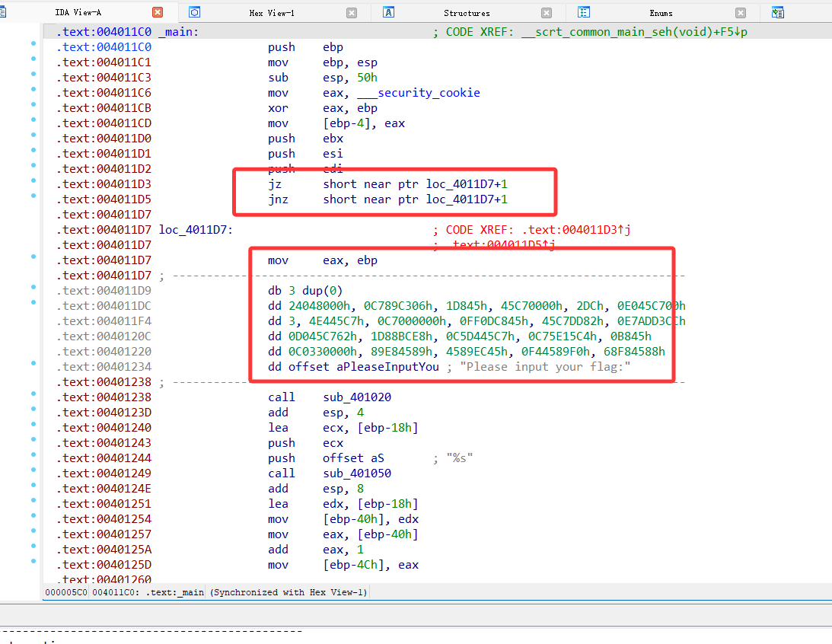Open the Structures tab
The image size is (832, 644).
click(x=467, y=13)
